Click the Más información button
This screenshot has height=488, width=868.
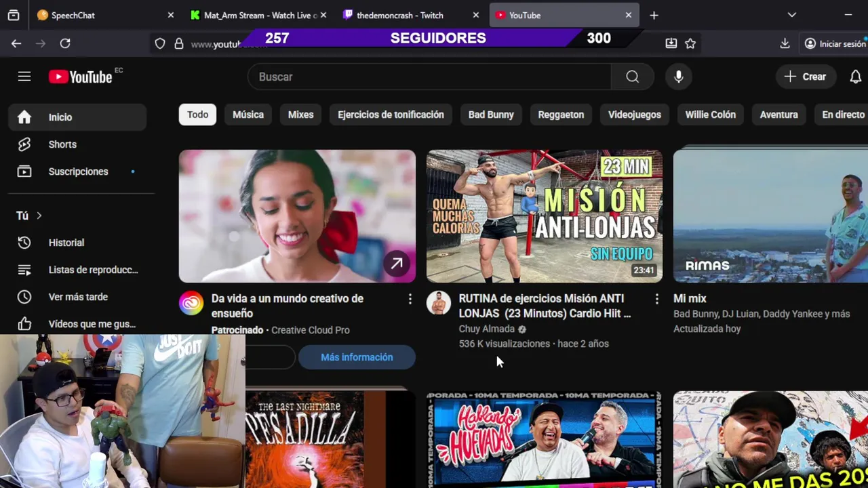click(x=357, y=357)
